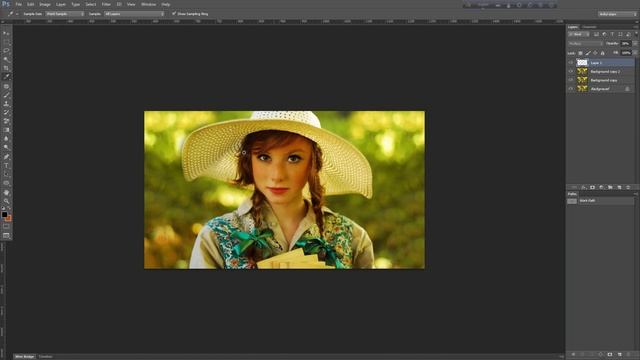
Task: Select the Dodge tool
Action: tap(6, 147)
